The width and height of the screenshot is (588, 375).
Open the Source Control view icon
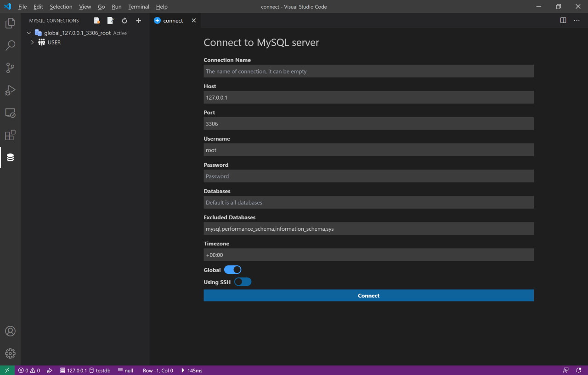coord(10,68)
